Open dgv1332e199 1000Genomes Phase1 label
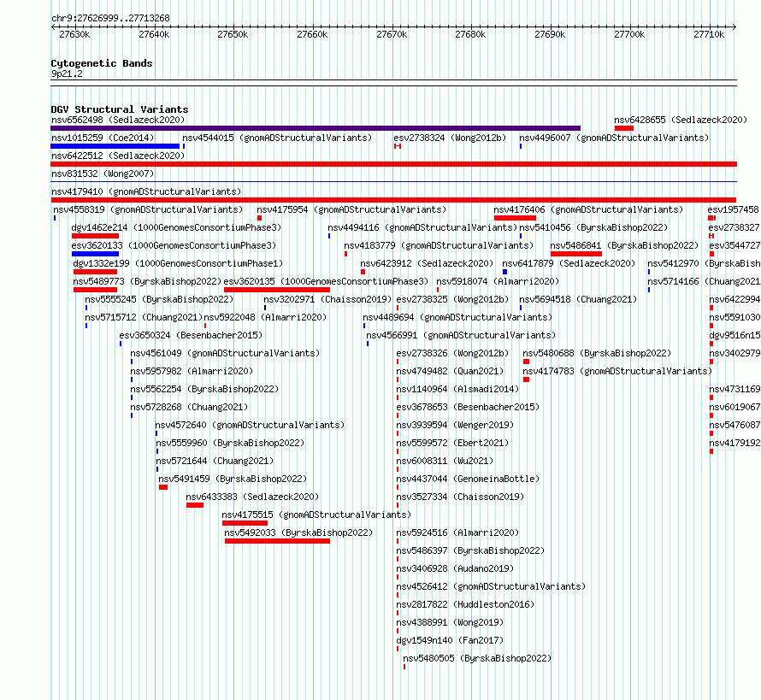The width and height of the screenshot is (761, 700). (178, 263)
